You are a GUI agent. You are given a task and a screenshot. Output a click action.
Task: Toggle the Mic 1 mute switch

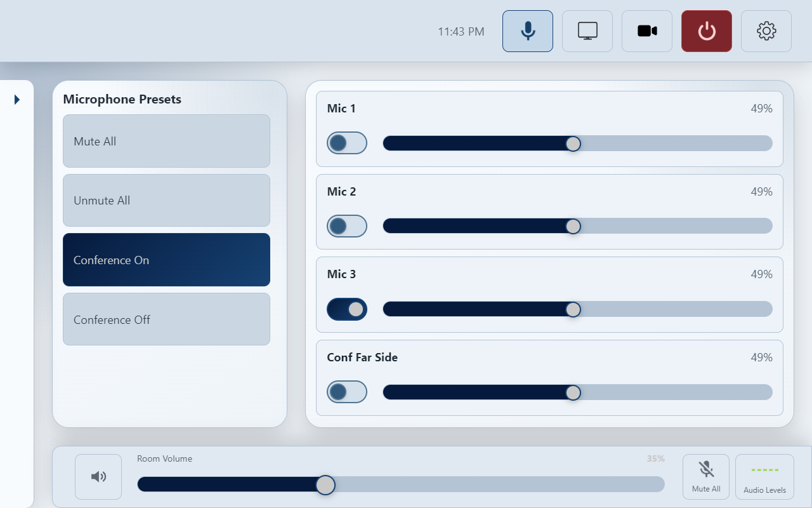pyautogui.click(x=347, y=143)
